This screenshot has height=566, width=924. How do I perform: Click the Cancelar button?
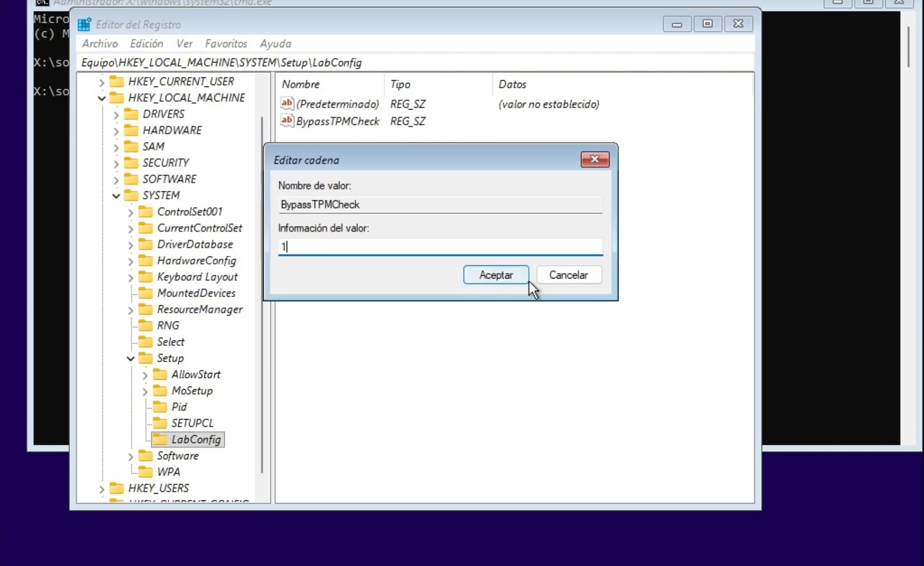coord(568,275)
